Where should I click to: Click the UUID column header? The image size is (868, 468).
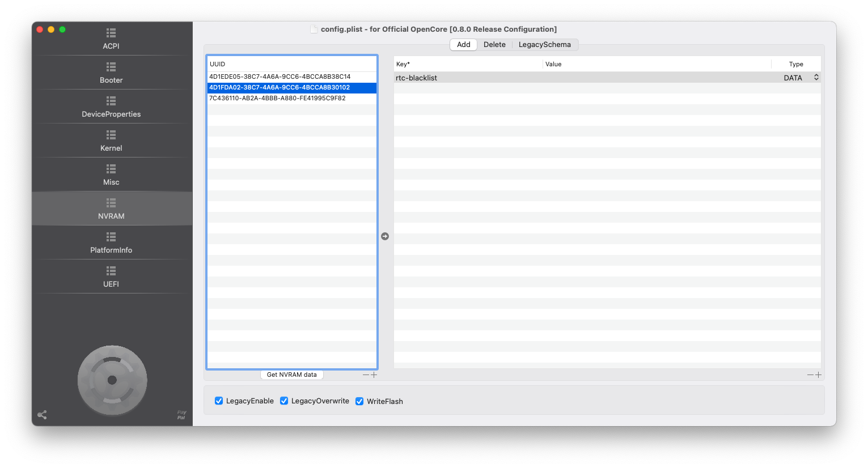pos(292,64)
